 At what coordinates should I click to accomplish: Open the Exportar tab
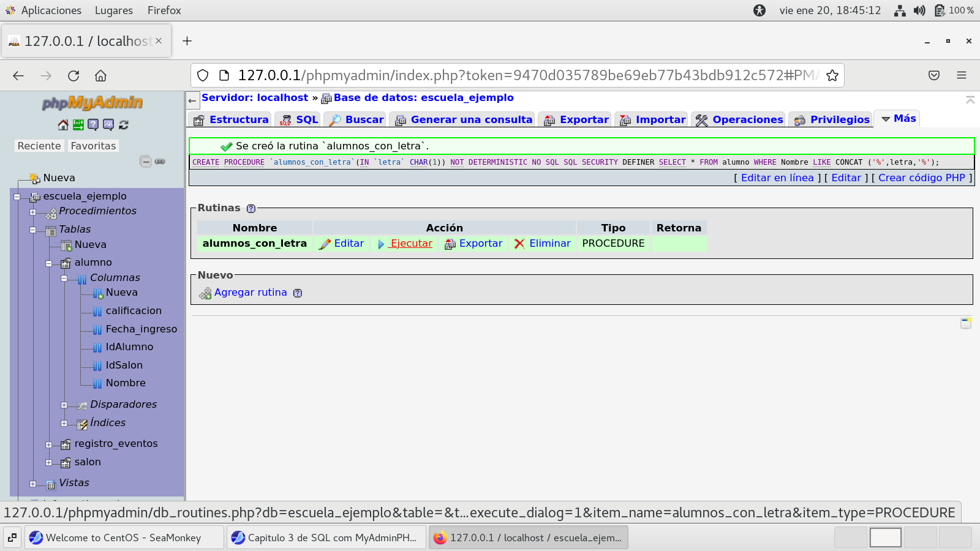pyautogui.click(x=576, y=120)
